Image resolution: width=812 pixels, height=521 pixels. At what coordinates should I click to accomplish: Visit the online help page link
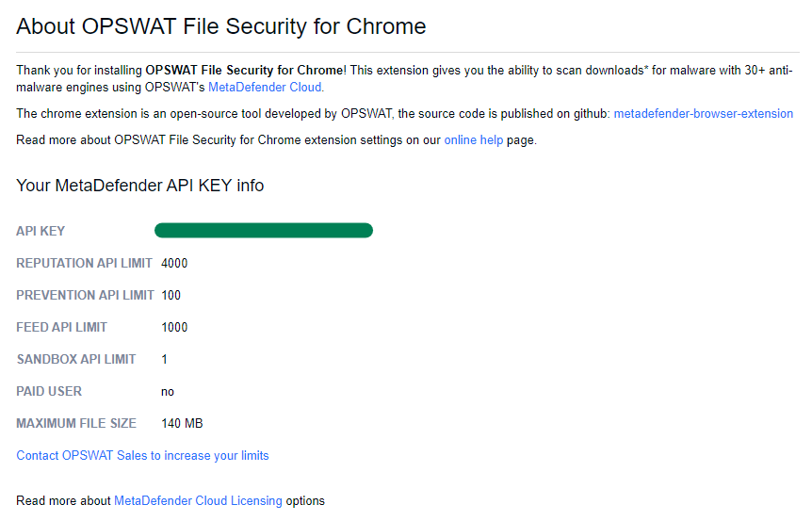[473, 140]
